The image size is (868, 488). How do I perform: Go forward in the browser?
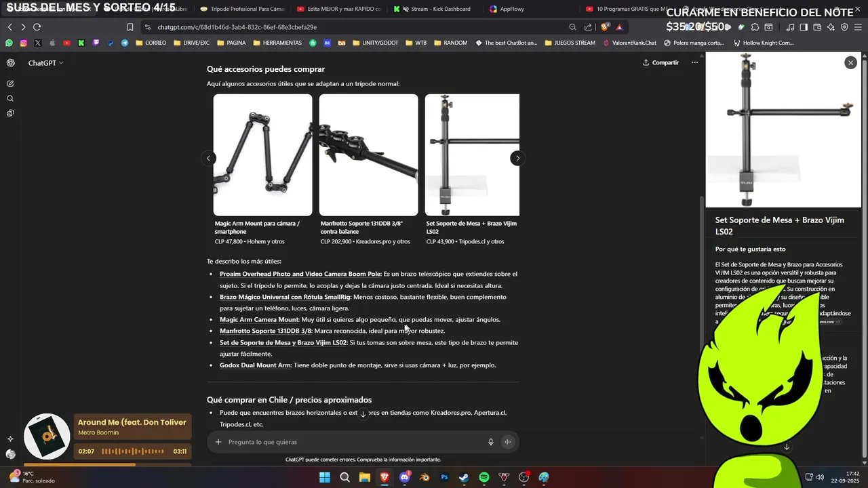pos(23,27)
